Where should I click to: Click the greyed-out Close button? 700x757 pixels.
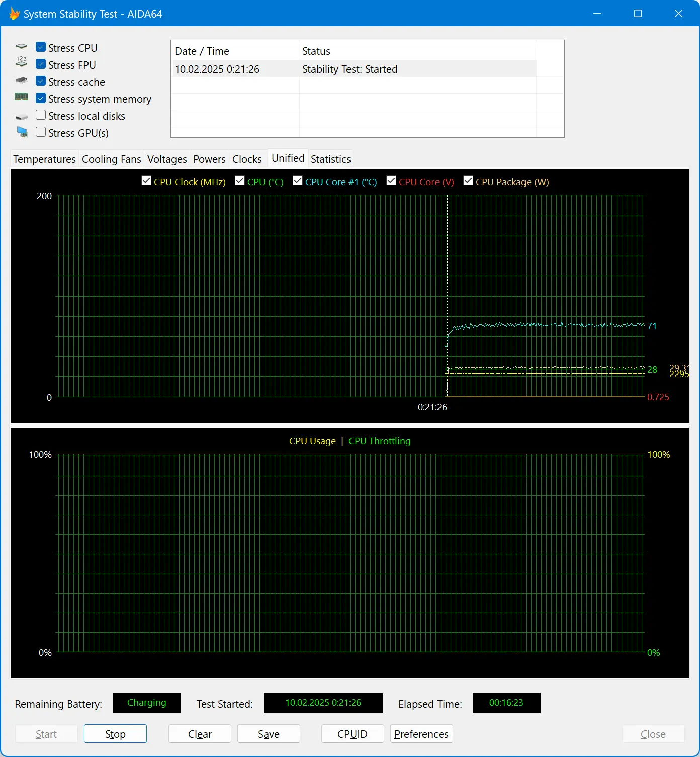click(653, 734)
